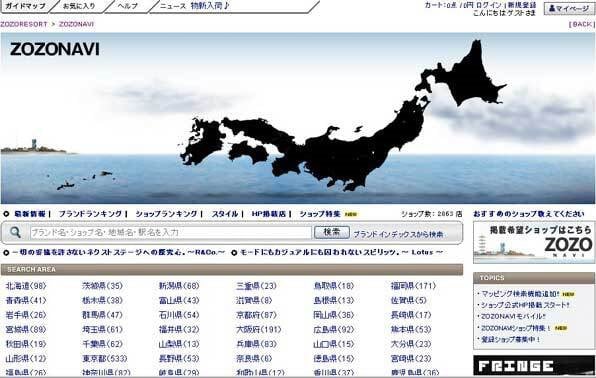Select 石川県(54) area
Image resolution: width=596 pixels, height=378 pixels.
point(179,315)
